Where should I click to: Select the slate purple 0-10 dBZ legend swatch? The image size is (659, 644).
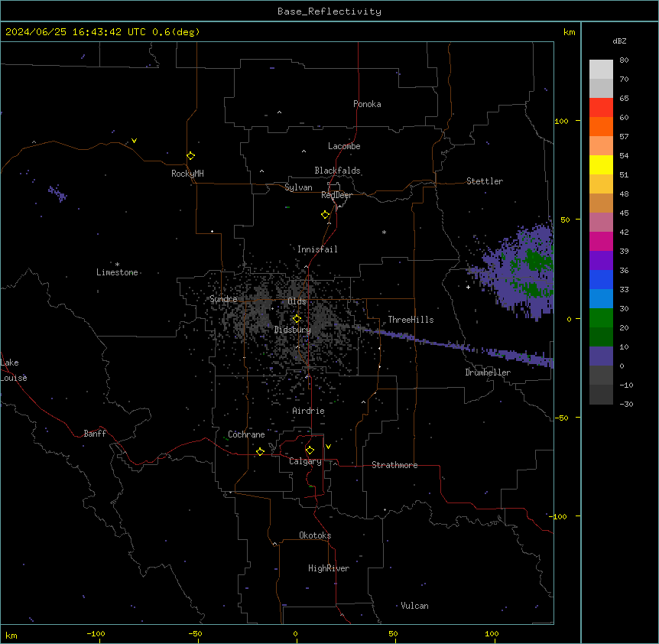click(601, 356)
